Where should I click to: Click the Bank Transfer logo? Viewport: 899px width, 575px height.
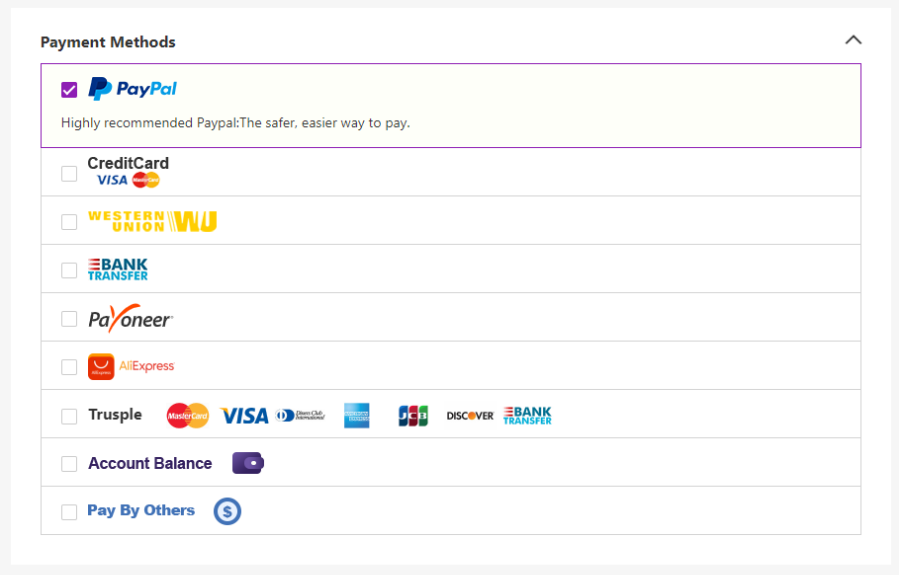pyautogui.click(x=117, y=269)
